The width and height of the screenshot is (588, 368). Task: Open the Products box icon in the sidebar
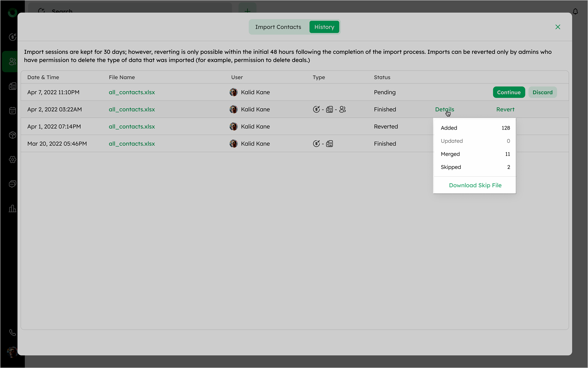12,135
